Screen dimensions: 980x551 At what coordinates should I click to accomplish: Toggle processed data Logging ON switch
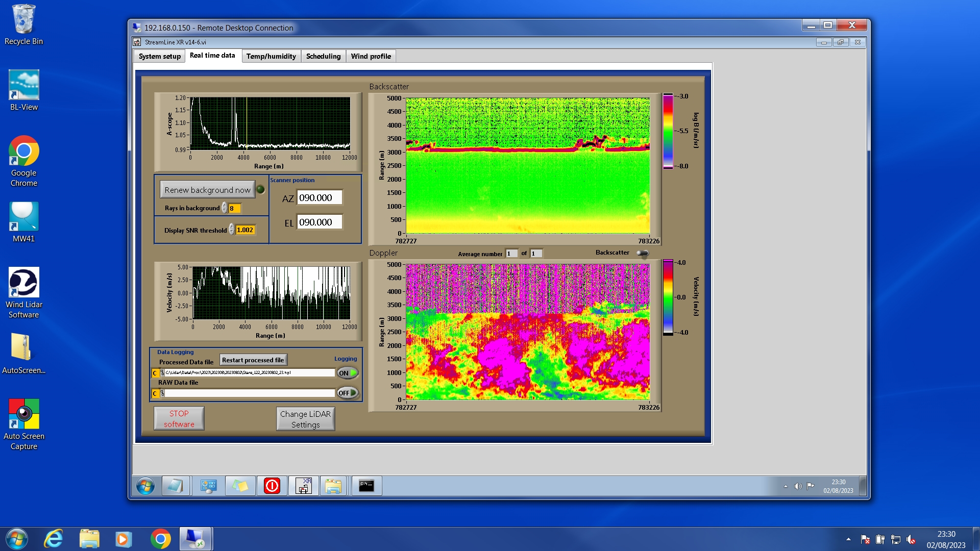[348, 373]
